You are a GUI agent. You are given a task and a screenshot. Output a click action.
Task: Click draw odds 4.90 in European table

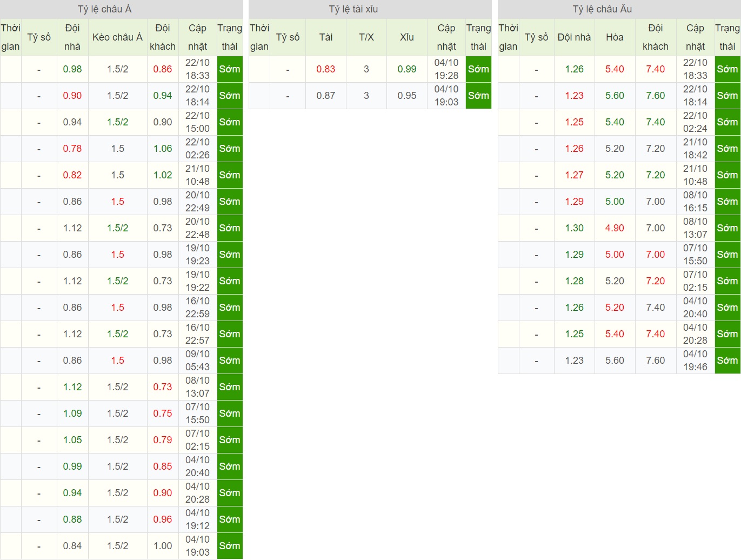pos(615,228)
